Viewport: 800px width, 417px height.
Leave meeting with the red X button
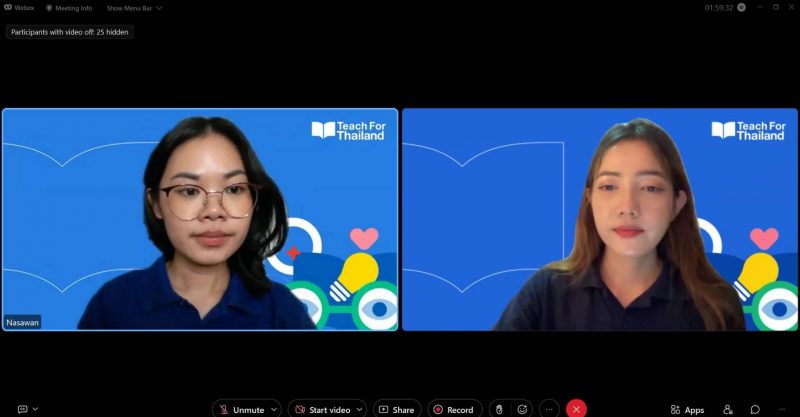[x=576, y=409]
